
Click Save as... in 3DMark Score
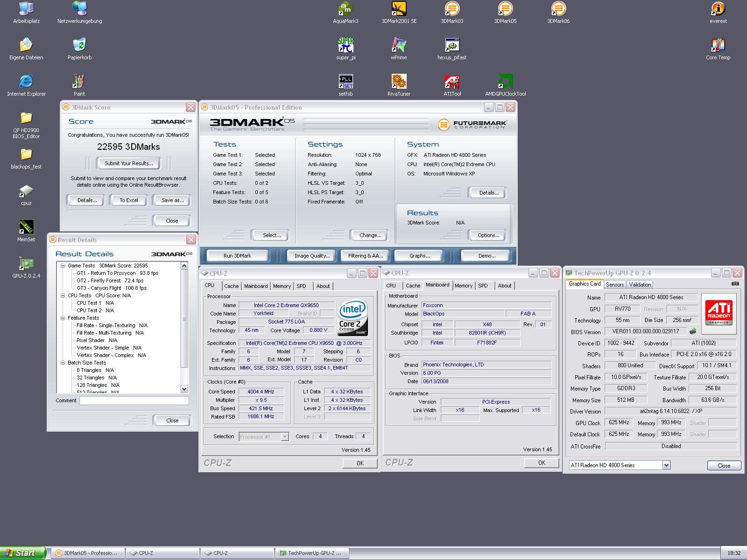(172, 200)
